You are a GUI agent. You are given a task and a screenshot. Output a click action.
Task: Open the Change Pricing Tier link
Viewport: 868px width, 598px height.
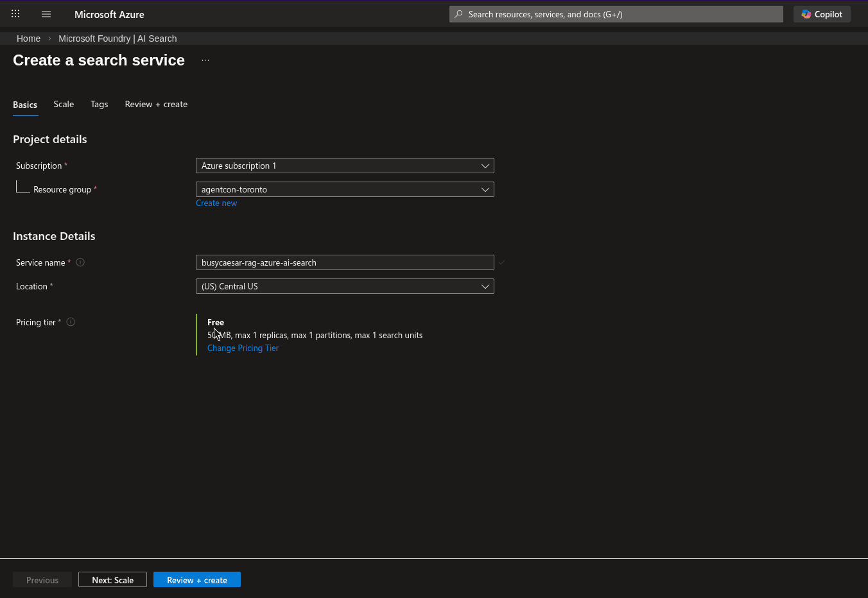243,347
